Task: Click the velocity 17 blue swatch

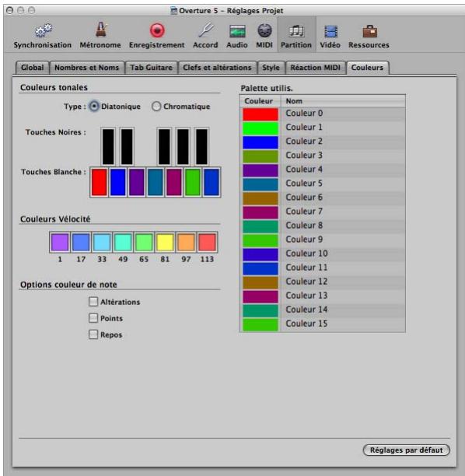Action: pos(81,242)
